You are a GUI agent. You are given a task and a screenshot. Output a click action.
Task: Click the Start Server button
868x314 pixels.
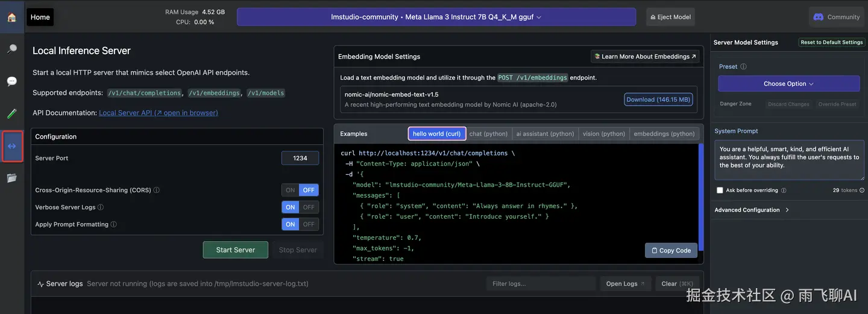click(235, 250)
